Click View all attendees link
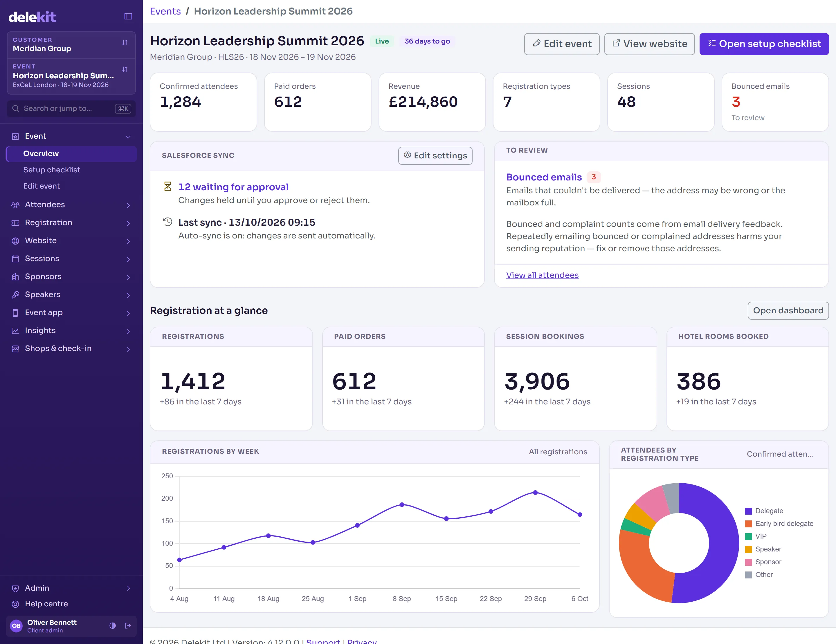The image size is (836, 644). tap(542, 275)
